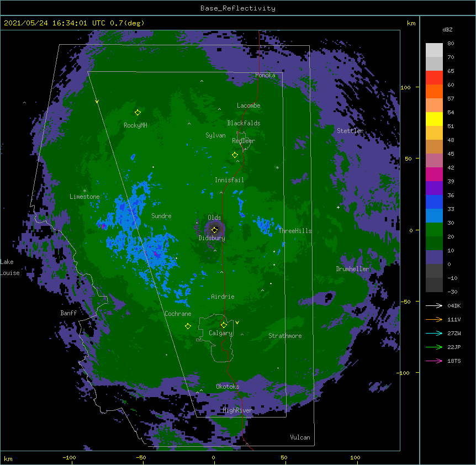Screen dimensions: 476x465
Task: Click the 100 tick on right axis
Action: coord(405,87)
